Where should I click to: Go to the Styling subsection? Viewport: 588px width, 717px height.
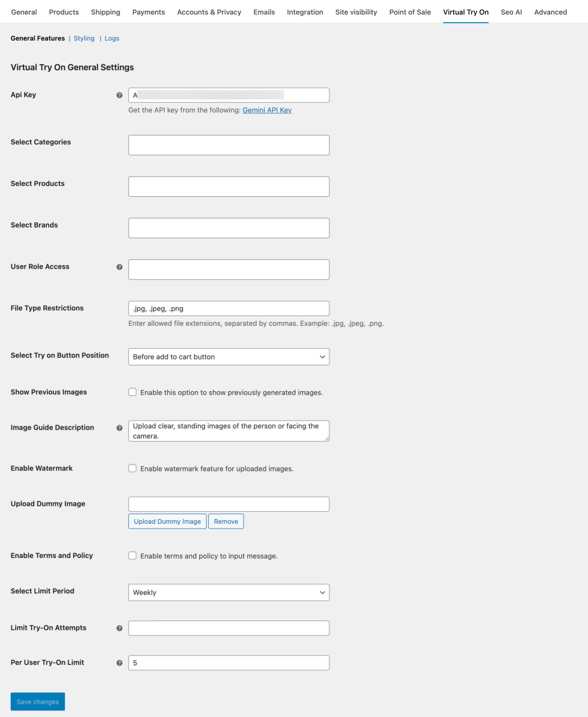click(x=84, y=38)
